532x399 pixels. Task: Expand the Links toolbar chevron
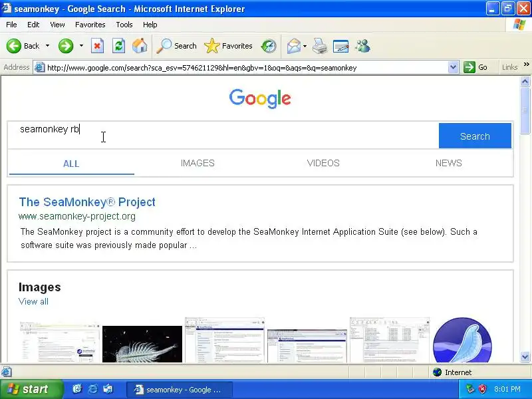point(526,65)
